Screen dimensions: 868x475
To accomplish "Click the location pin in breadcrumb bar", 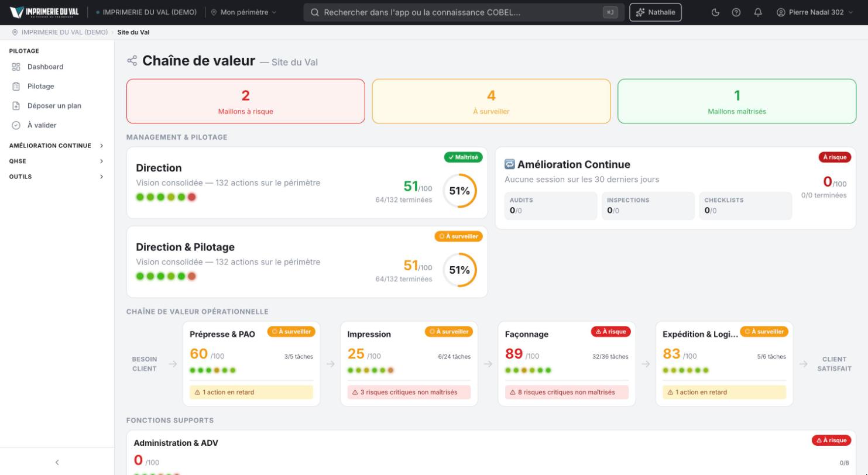I will click(15, 32).
